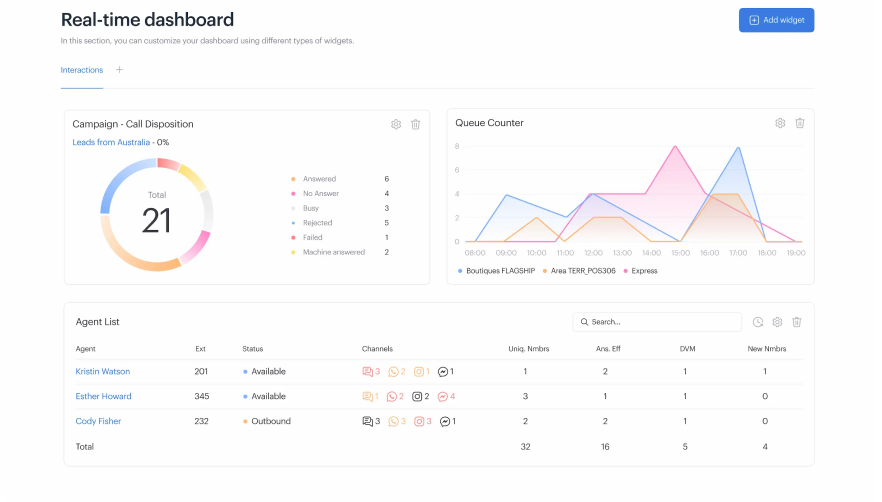The width and height of the screenshot is (882, 502).
Task: Add a new dashboard tab with plus icon
Action: click(x=120, y=70)
